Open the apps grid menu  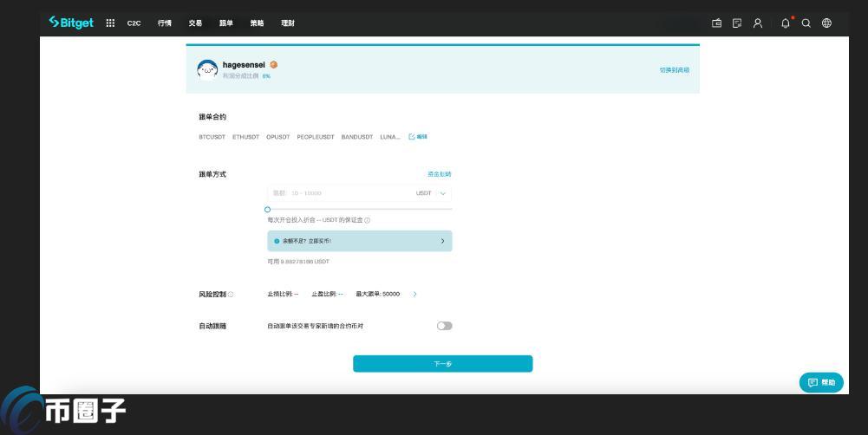click(x=110, y=23)
